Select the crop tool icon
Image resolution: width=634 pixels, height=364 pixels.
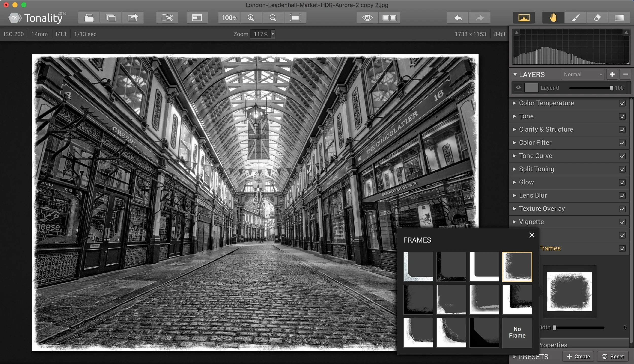coord(167,18)
